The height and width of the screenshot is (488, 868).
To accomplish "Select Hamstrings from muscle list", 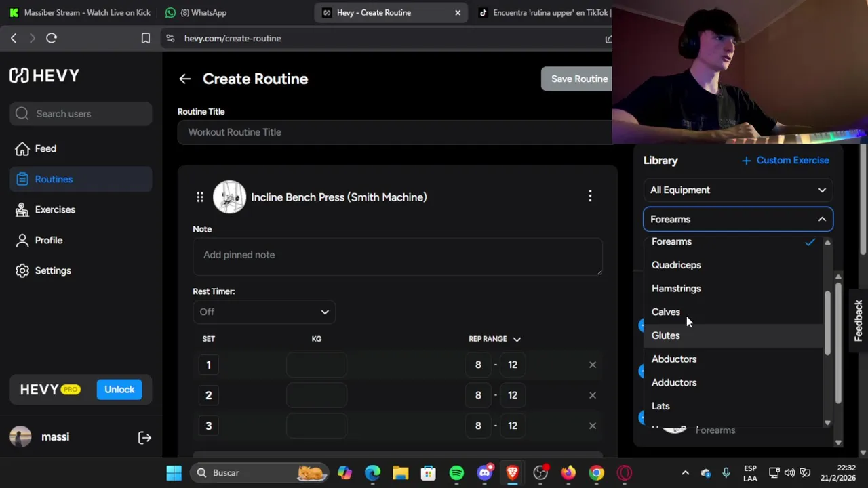I will (733, 289).
